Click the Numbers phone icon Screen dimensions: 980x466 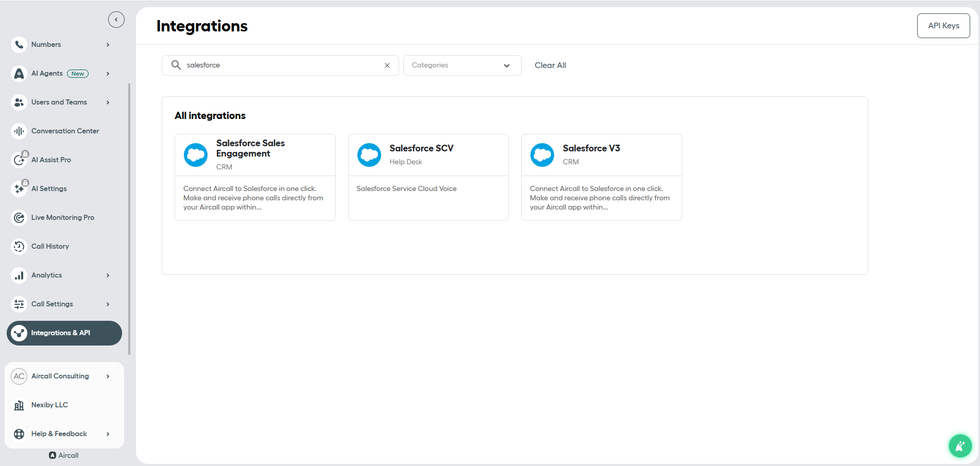pos(19,45)
